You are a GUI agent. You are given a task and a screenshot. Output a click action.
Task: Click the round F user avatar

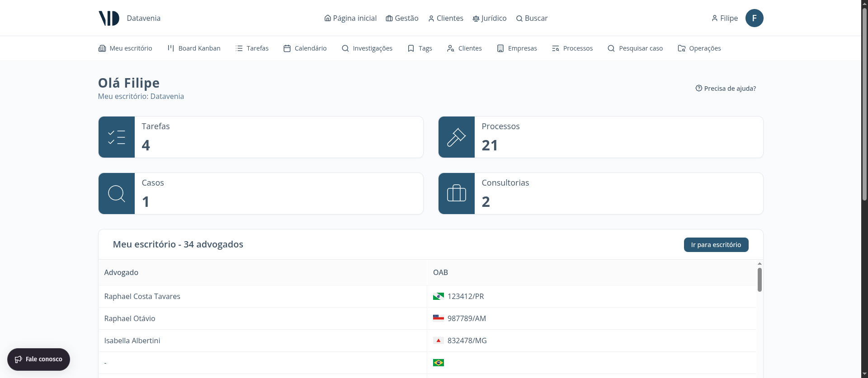(x=754, y=18)
